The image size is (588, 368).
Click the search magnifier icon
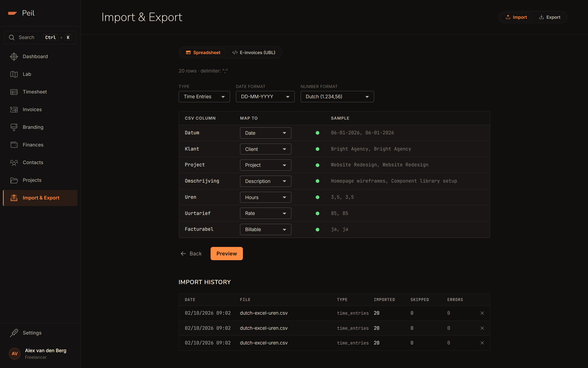coord(12,38)
